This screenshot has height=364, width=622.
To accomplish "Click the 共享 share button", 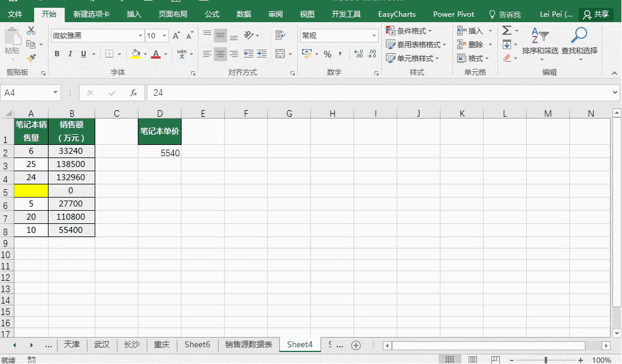I will 598,14.
